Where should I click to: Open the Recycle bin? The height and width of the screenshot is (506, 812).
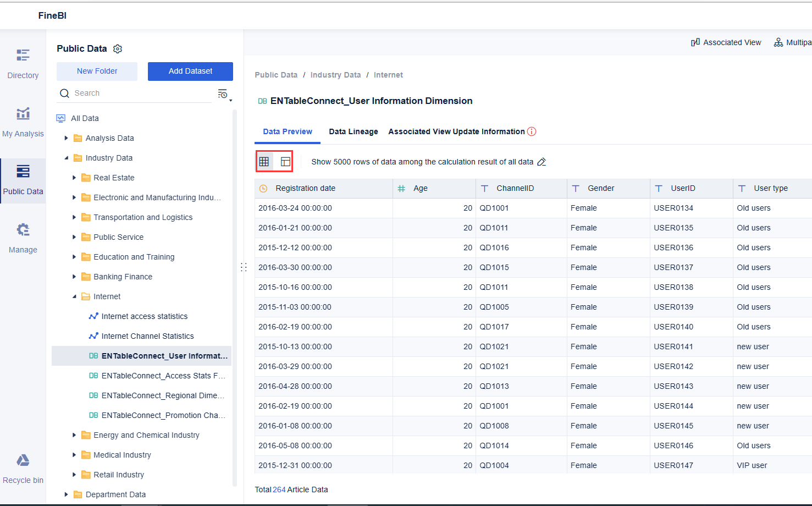23,469
